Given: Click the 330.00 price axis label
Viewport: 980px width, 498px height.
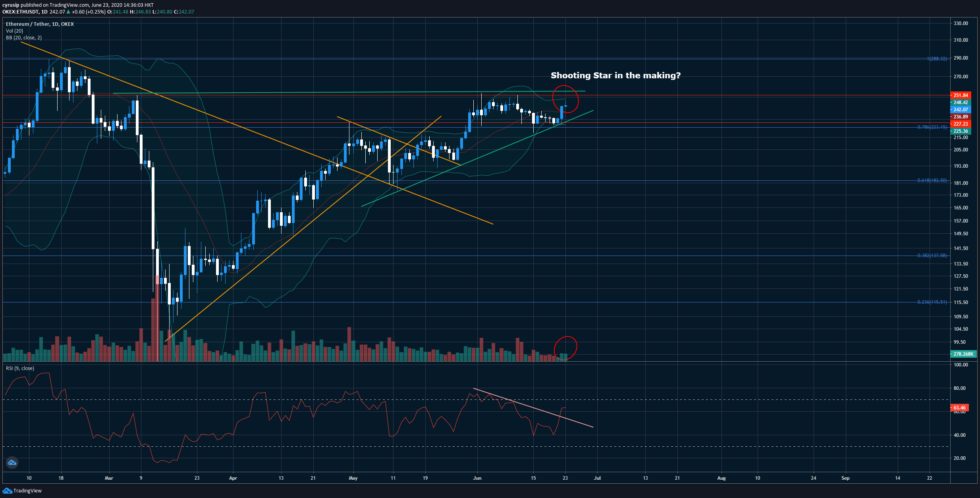Looking at the screenshot, I should click(x=961, y=23).
